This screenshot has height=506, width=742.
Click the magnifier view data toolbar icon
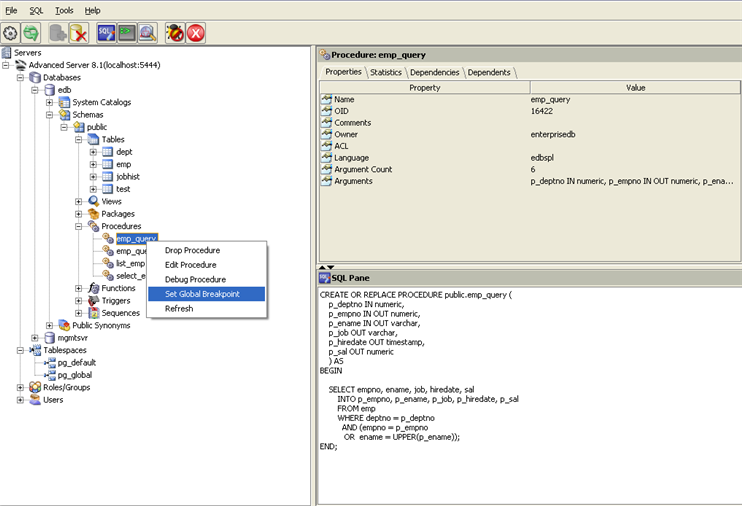147,33
